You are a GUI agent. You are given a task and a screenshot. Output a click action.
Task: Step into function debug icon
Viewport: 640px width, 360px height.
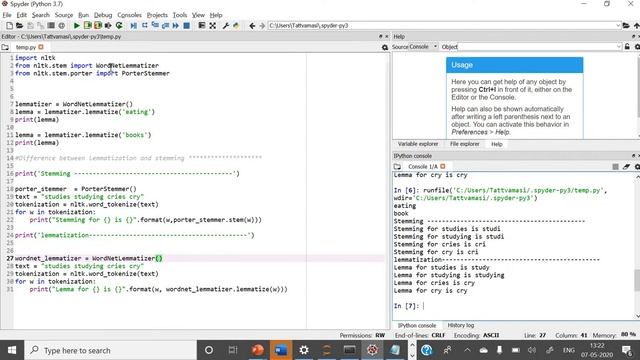(155, 26)
